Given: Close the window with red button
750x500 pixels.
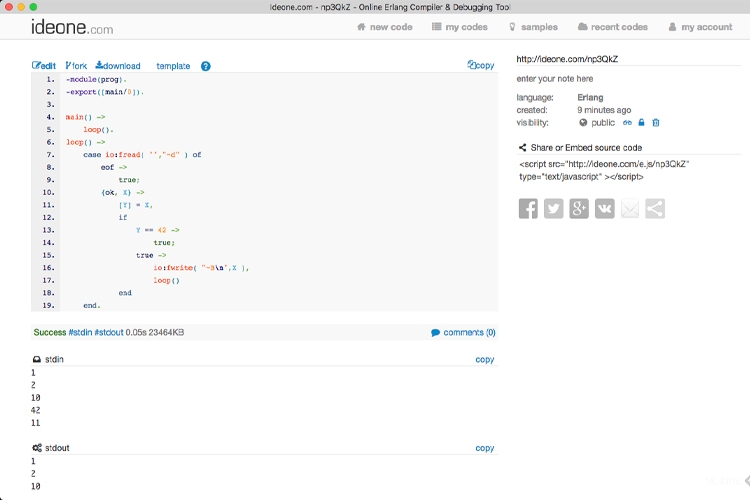Looking at the screenshot, I should pyautogui.click(x=9, y=7).
